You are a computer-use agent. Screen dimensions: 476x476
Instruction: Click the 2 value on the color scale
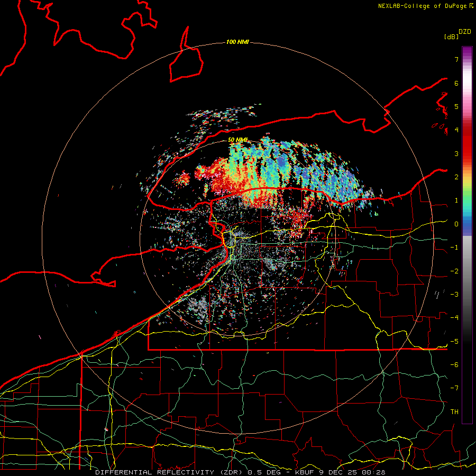pyautogui.click(x=456, y=177)
